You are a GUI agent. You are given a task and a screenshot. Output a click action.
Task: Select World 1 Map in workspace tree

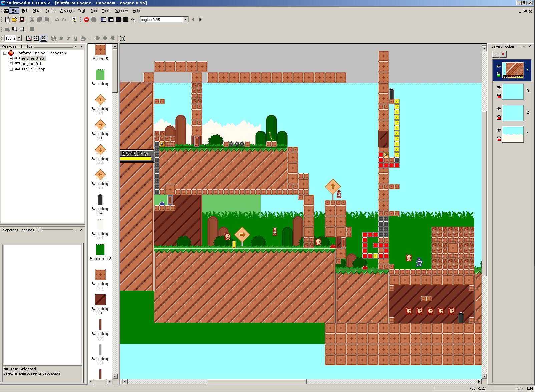(x=33, y=69)
